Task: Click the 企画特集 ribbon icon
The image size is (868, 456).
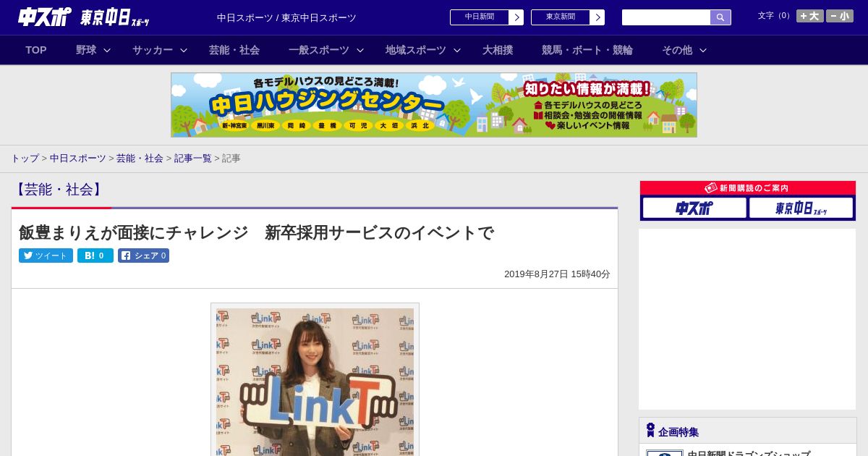Action: 650,430
